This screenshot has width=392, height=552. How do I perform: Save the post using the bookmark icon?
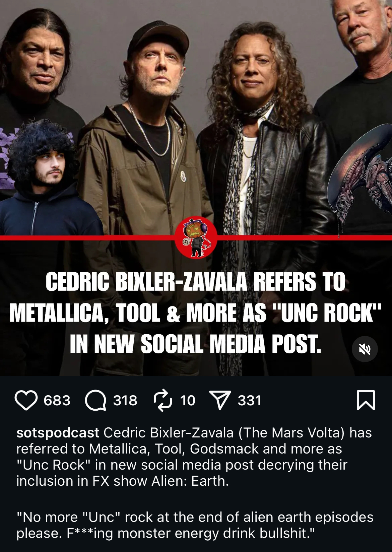click(366, 400)
